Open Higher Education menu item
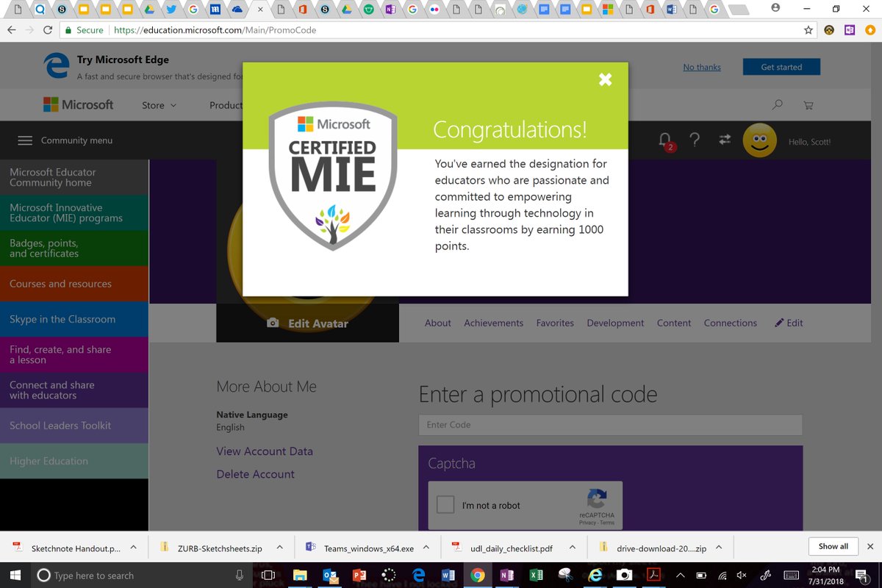 pyautogui.click(x=74, y=461)
